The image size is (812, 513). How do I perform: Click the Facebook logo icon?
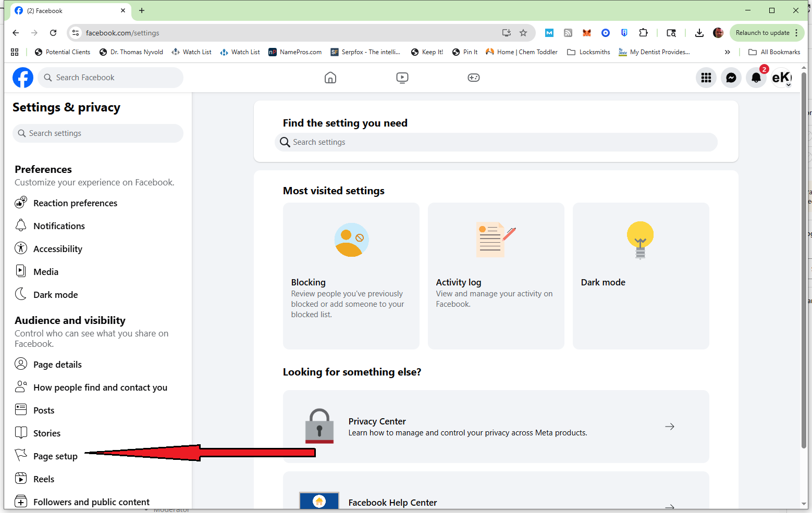coord(23,78)
